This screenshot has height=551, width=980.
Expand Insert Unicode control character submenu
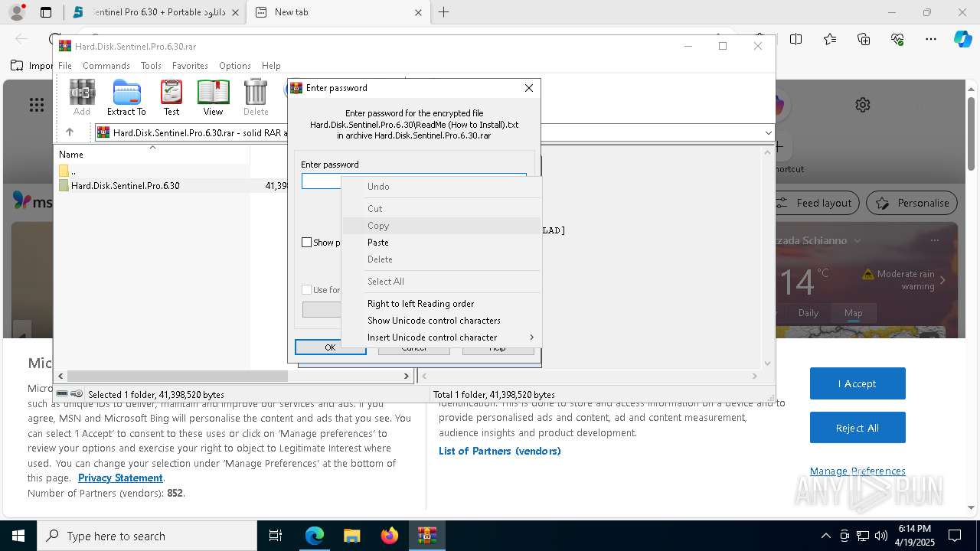(442, 337)
